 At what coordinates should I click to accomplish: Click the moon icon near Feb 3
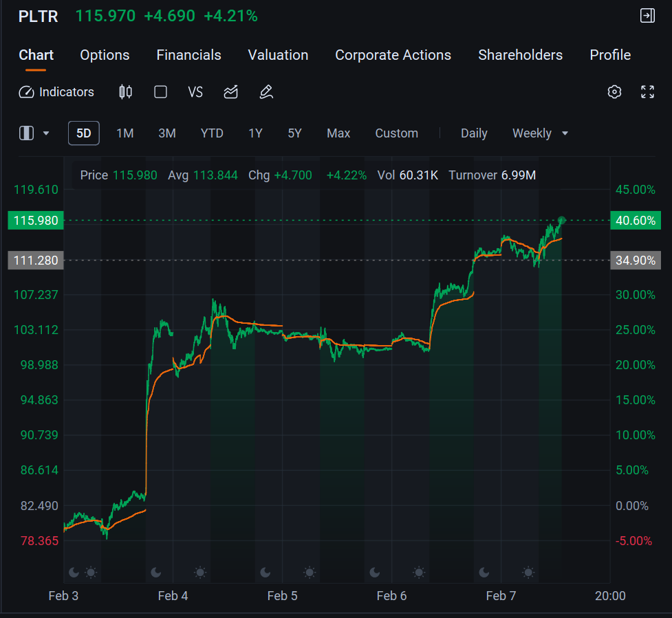(x=74, y=572)
